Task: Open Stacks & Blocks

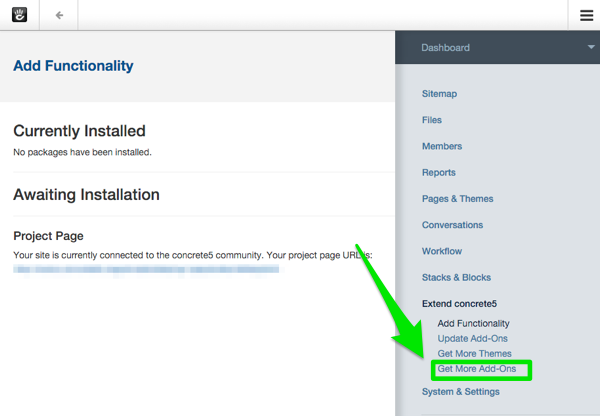Action: 456,277
